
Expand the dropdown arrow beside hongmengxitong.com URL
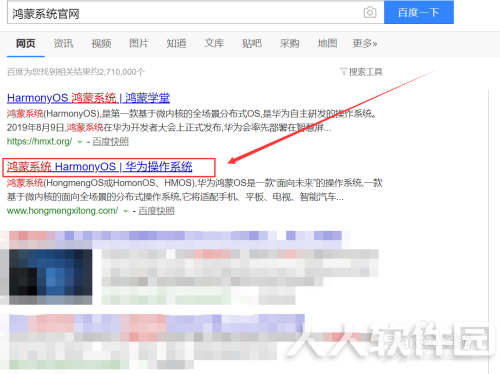coord(126,211)
